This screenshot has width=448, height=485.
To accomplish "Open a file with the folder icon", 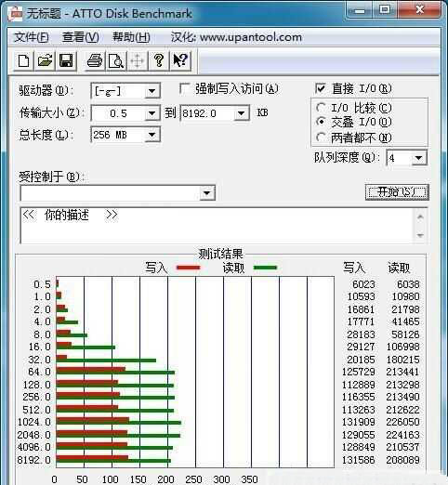I will point(45,60).
